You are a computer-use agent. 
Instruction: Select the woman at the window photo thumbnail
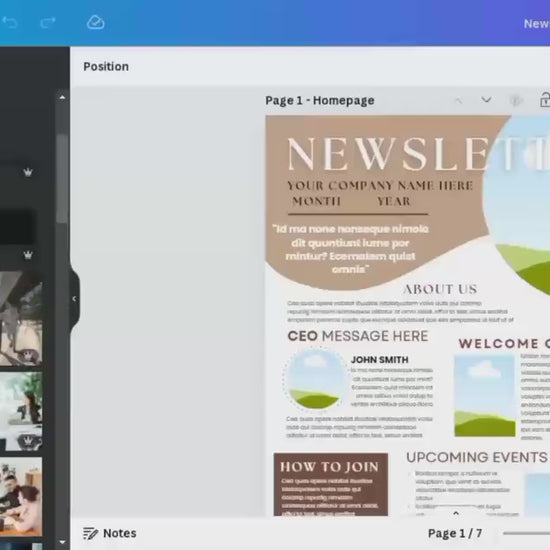click(x=21, y=411)
